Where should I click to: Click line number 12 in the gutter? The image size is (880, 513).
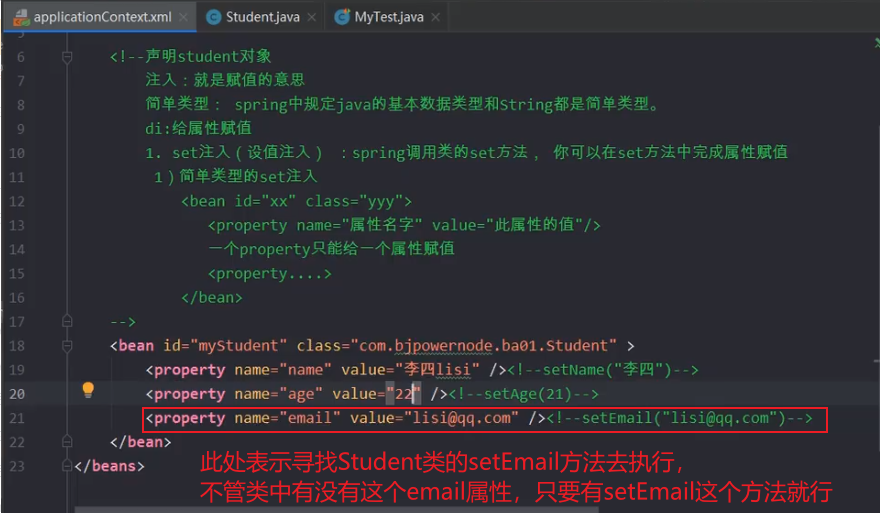point(17,201)
